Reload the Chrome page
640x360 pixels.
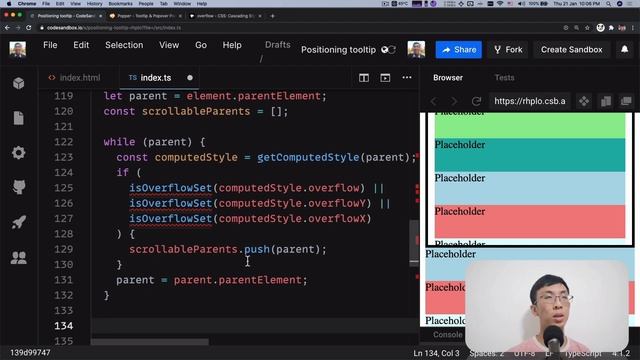pyautogui.click(x=29, y=28)
